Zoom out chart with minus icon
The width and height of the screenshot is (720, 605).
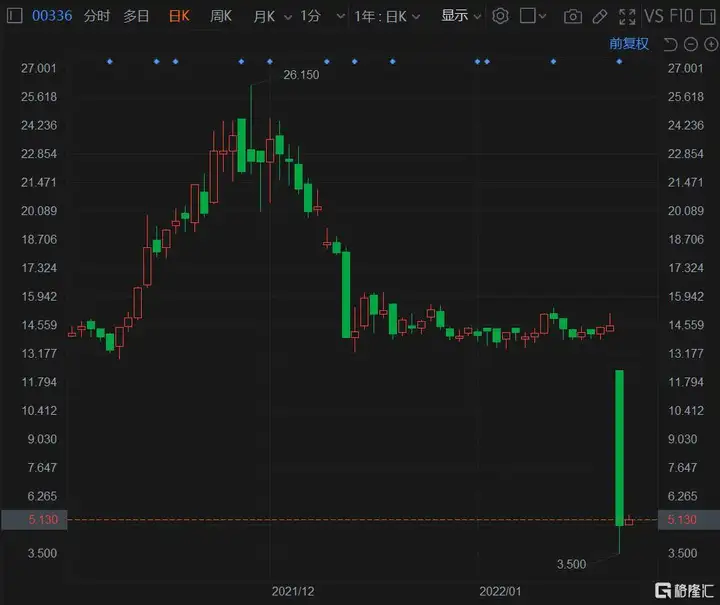tap(691, 45)
